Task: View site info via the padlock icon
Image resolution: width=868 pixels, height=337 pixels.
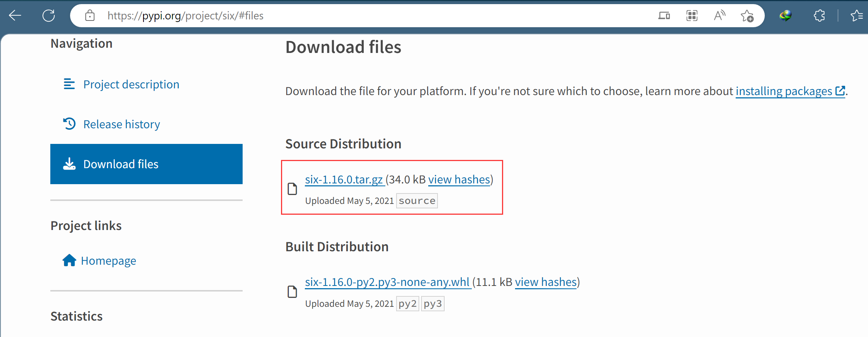Action: [90, 16]
